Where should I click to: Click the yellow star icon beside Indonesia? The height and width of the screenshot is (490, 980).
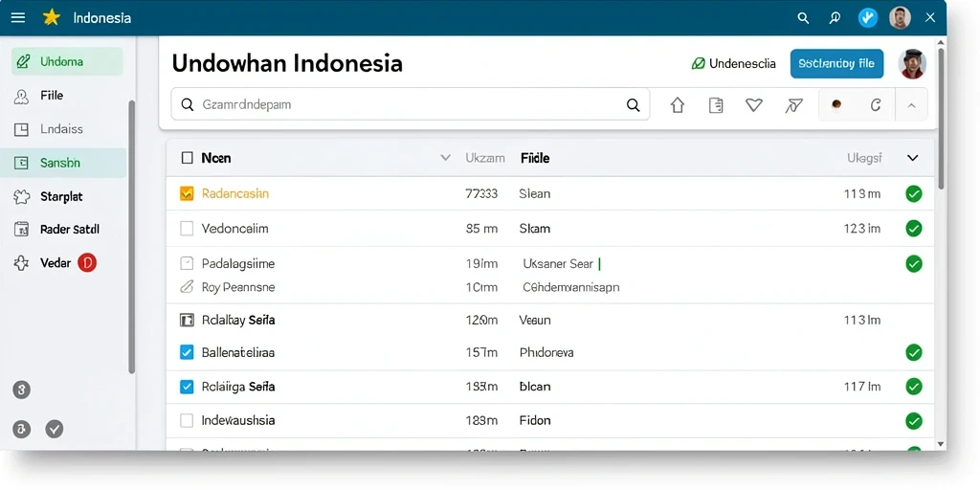point(52,17)
